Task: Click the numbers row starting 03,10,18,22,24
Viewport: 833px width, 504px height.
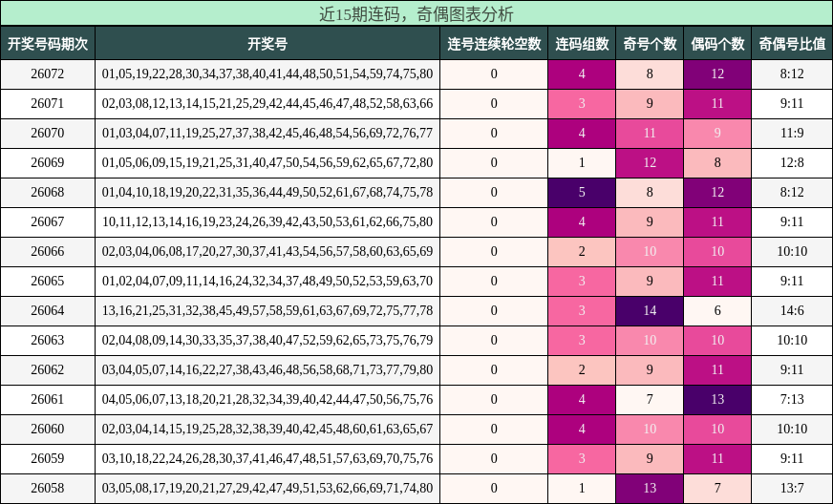Action: coord(267,459)
